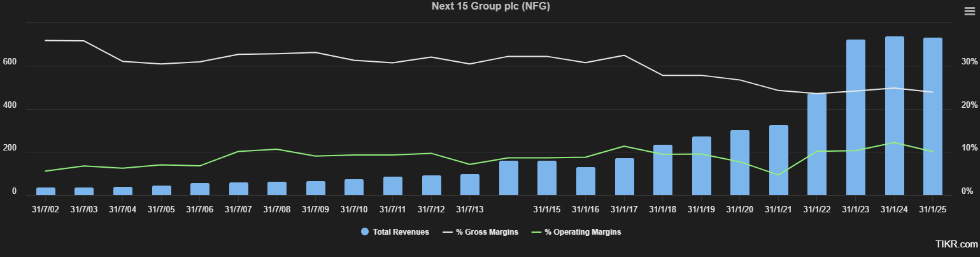Select the 31/1/24 revenue bar

894,115
